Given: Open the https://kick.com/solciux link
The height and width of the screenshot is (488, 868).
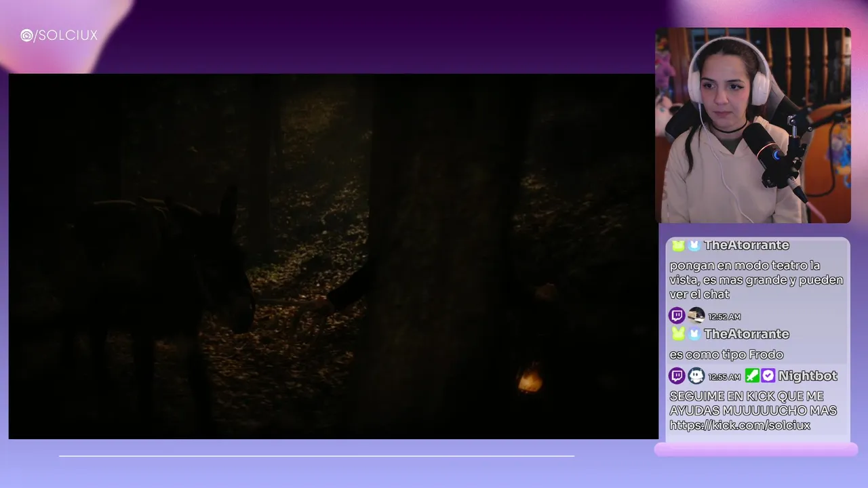Looking at the screenshot, I should click(x=740, y=426).
